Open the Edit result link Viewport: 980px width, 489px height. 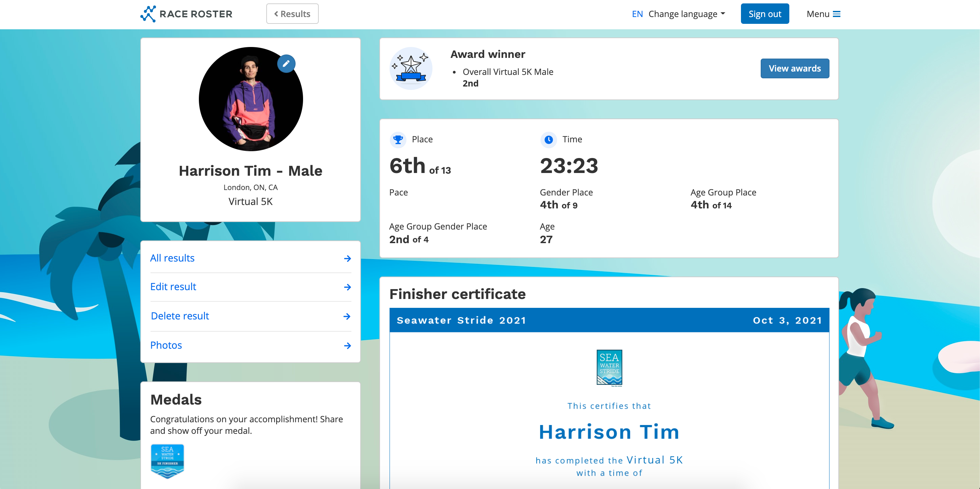(x=173, y=286)
